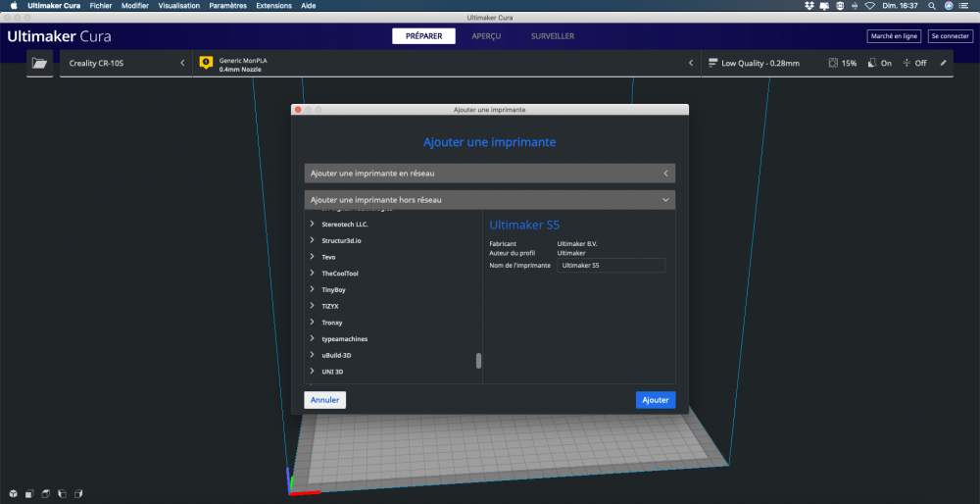Switch to right side view cube icon

tap(78, 493)
